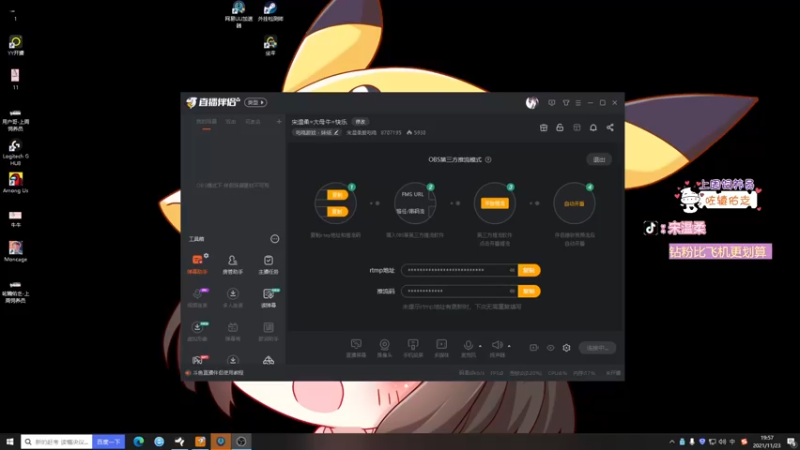Click the lower orange button in step 1
Image resolution: width=800 pixels, height=450 pixels.
337,211
